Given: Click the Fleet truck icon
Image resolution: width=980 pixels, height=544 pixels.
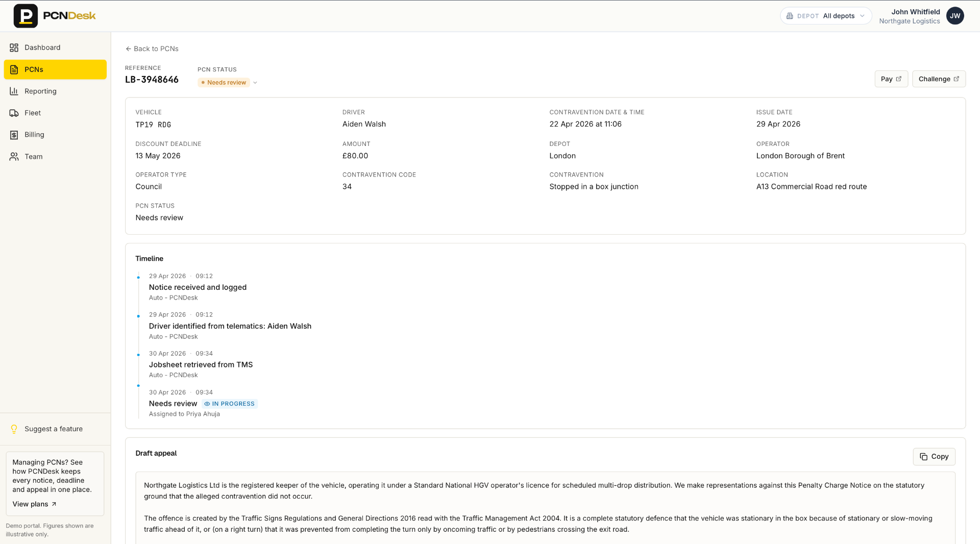Looking at the screenshot, I should click(x=14, y=113).
